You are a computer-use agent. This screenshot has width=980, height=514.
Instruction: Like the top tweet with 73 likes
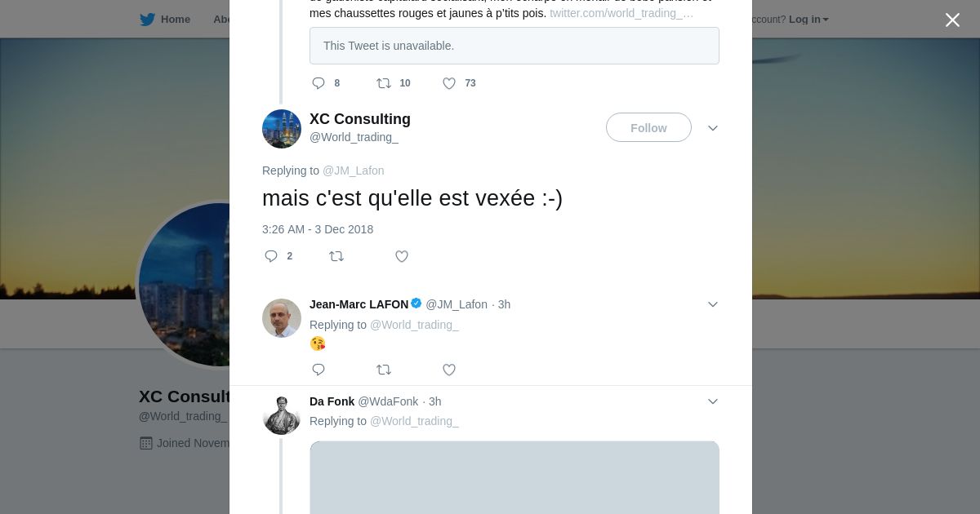tap(449, 83)
